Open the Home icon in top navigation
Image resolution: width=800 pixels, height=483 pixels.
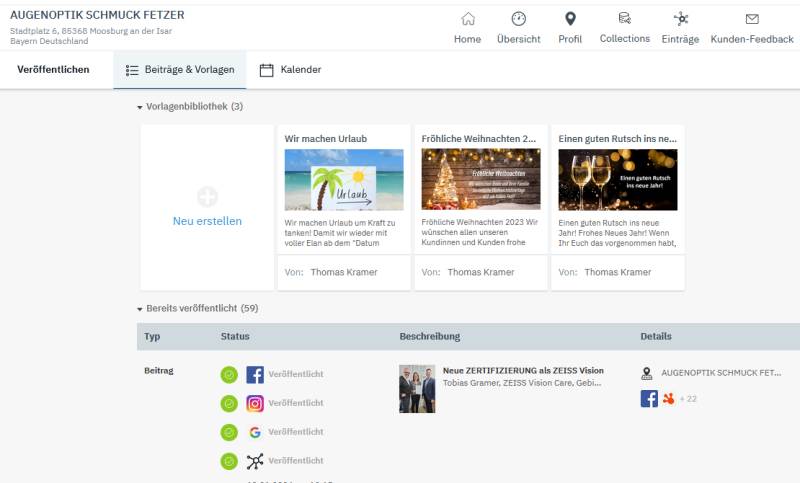tap(467, 19)
